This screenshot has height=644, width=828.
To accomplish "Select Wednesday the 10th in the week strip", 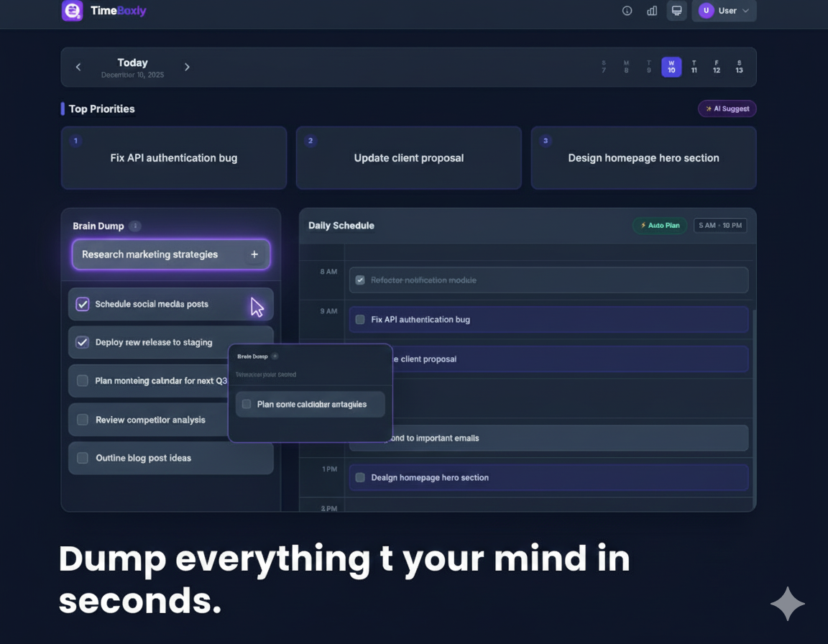I will tap(671, 66).
